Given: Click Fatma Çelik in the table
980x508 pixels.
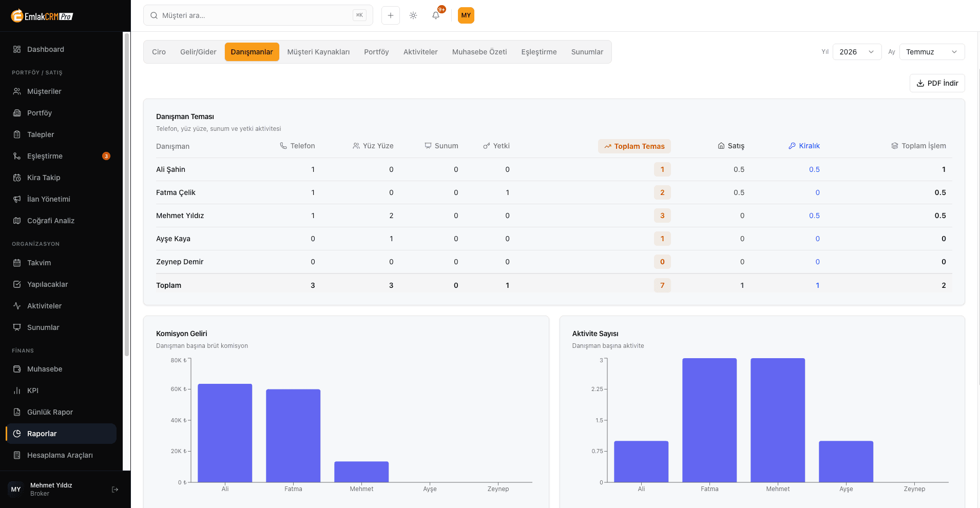Looking at the screenshot, I should click(x=176, y=192).
